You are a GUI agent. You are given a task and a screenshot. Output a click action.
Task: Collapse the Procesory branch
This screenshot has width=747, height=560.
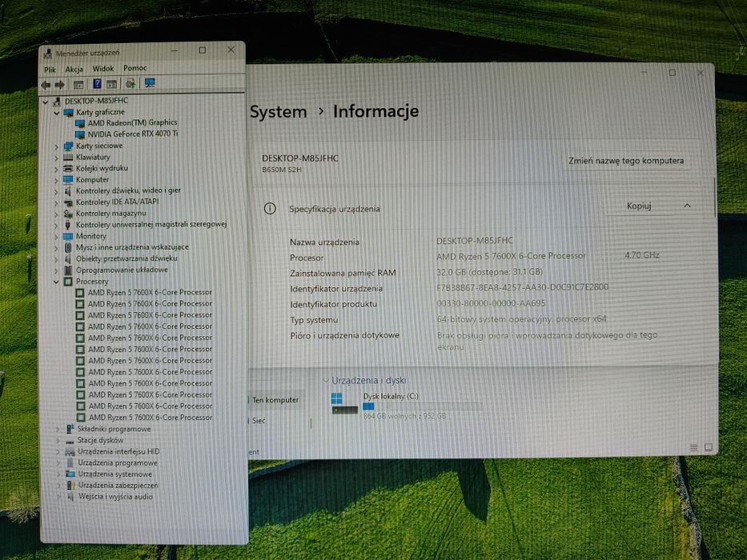pyautogui.click(x=56, y=282)
